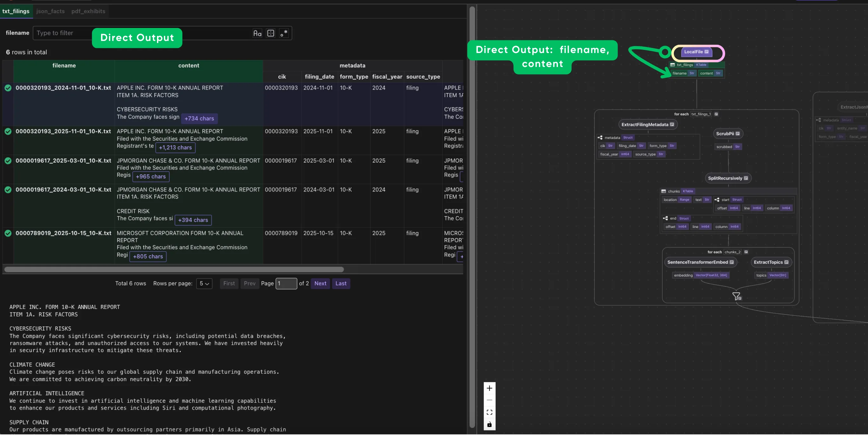Open the spec icon on SplitRecursively node
Viewport: 868px width, 435px height.
coord(746,178)
